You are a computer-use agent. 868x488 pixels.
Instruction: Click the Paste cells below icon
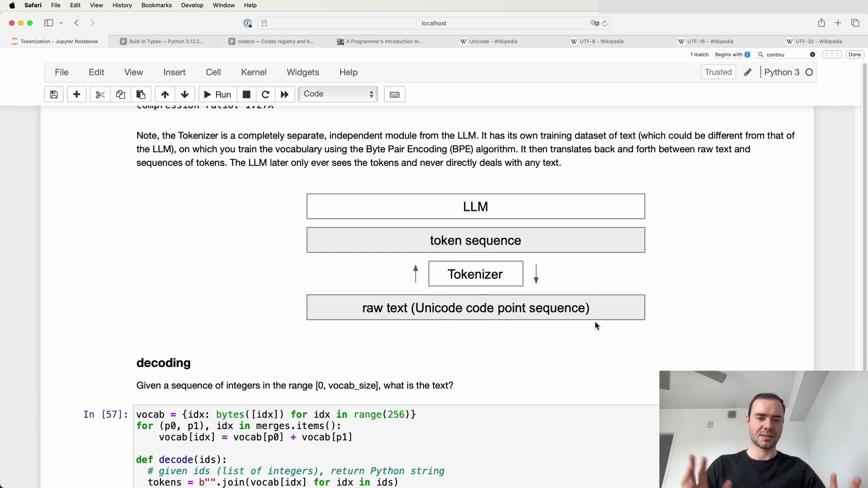point(141,94)
